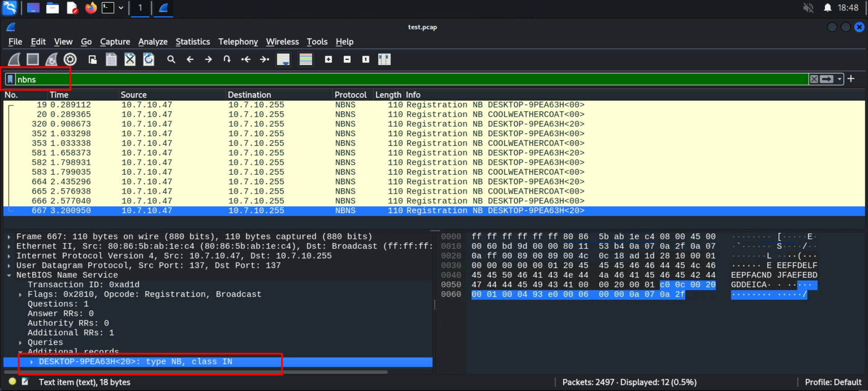The image size is (868, 391).
Task: Expand the Flags: 0x2810 field
Action: coord(20,295)
